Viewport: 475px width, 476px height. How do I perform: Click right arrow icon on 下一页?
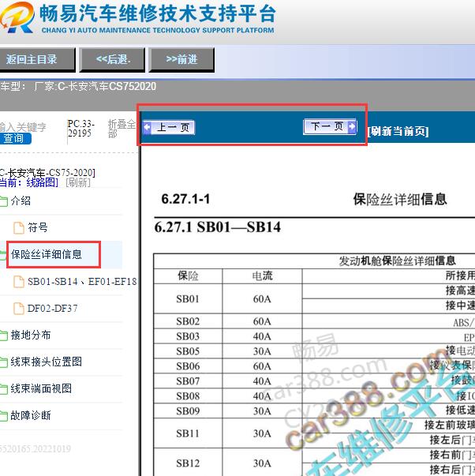coord(352,126)
